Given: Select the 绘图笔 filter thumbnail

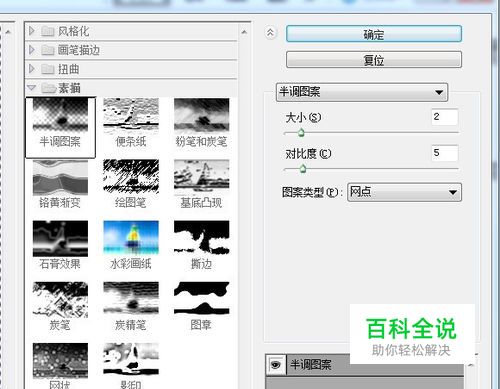Looking at the screenshot, I should 131,177.
